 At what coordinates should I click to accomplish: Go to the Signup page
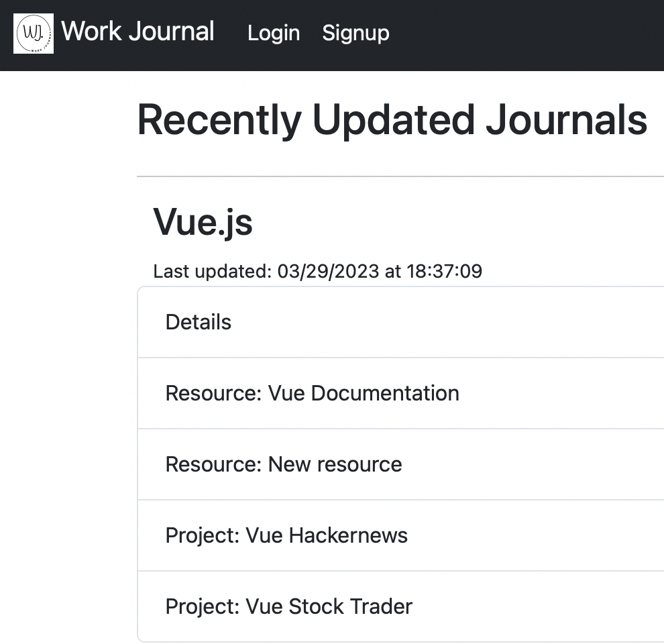click(x=355, y=33)
